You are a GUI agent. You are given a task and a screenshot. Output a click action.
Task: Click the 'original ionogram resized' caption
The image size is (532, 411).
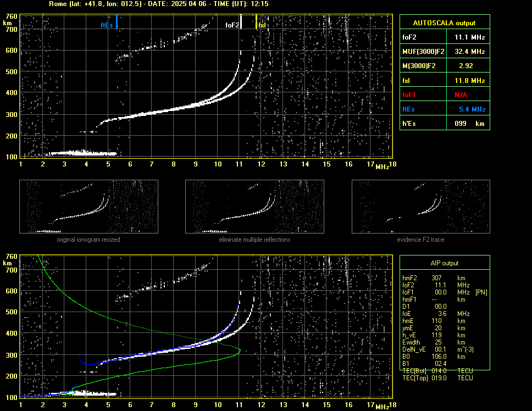point(88,240)
